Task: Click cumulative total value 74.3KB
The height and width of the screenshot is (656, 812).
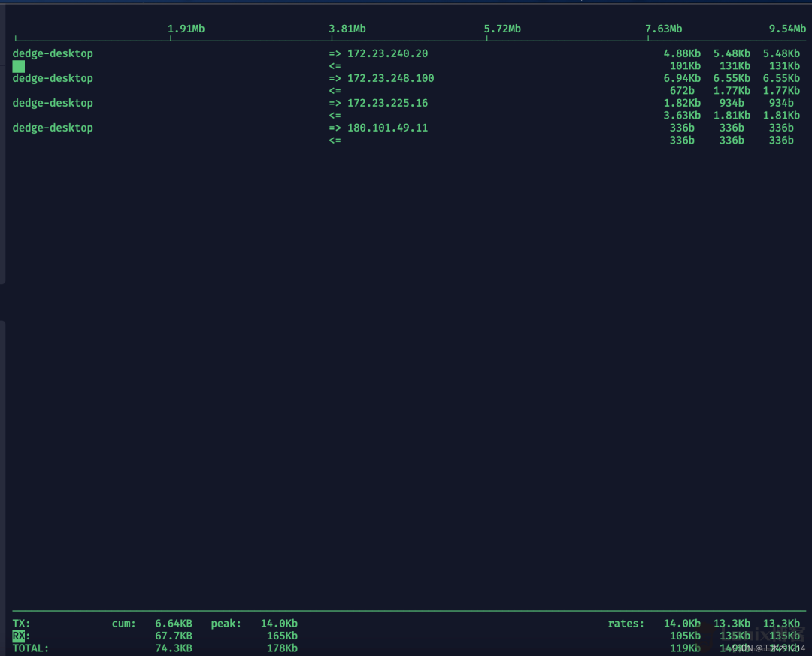Action: (x=174, y=648)
